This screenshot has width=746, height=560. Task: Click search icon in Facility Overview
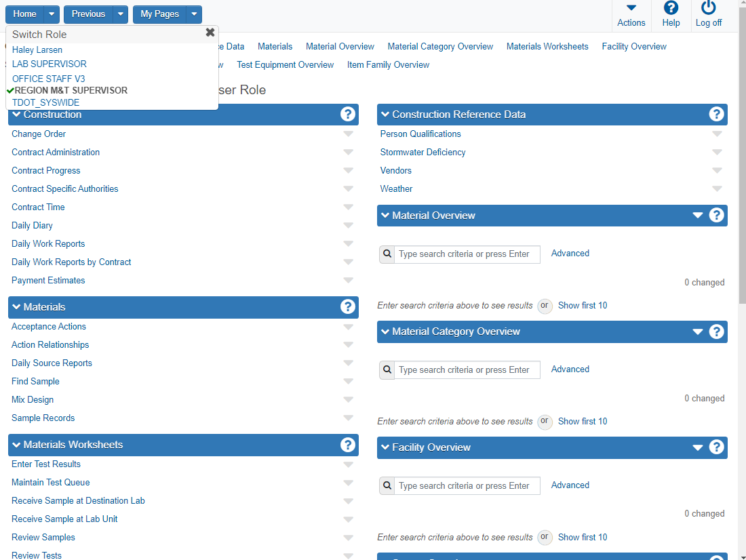pyautogui.click(x=387, y=486)
